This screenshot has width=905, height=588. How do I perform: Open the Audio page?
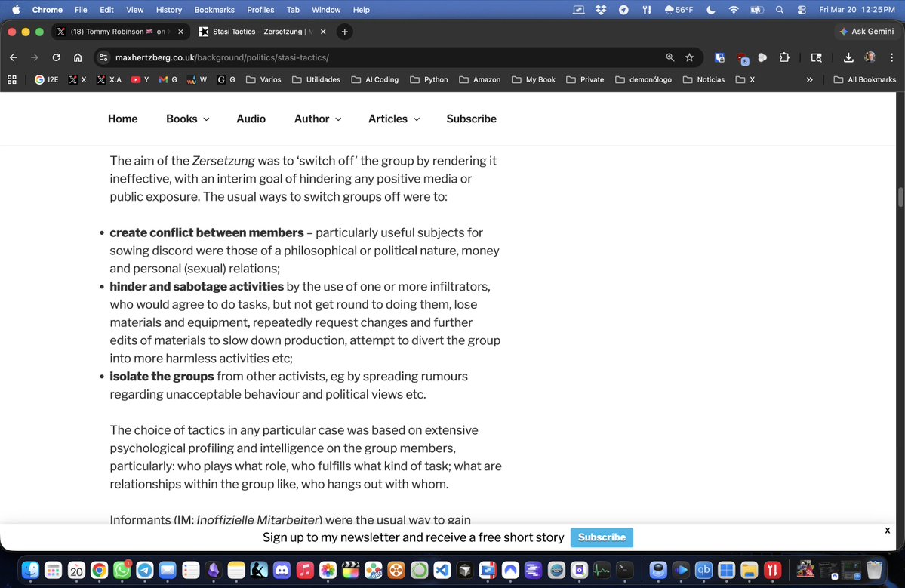[251, 119]
